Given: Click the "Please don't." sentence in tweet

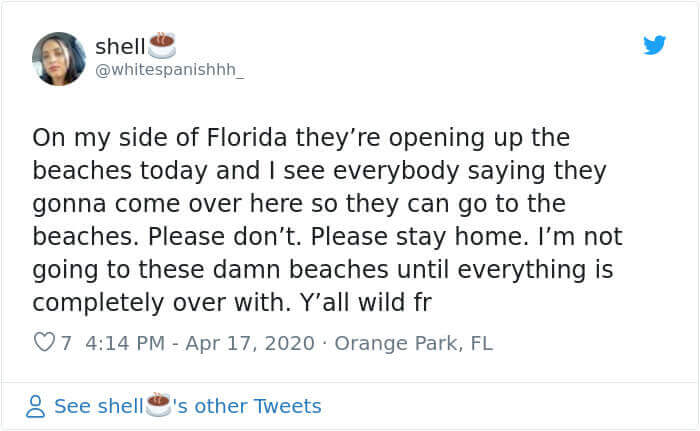Looking at the screenshot, I should point(225,237).
